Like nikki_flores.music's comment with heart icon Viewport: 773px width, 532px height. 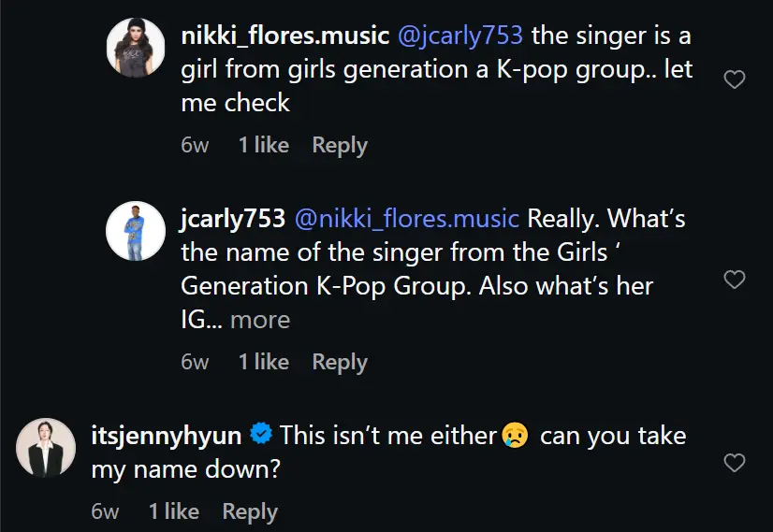734,79
